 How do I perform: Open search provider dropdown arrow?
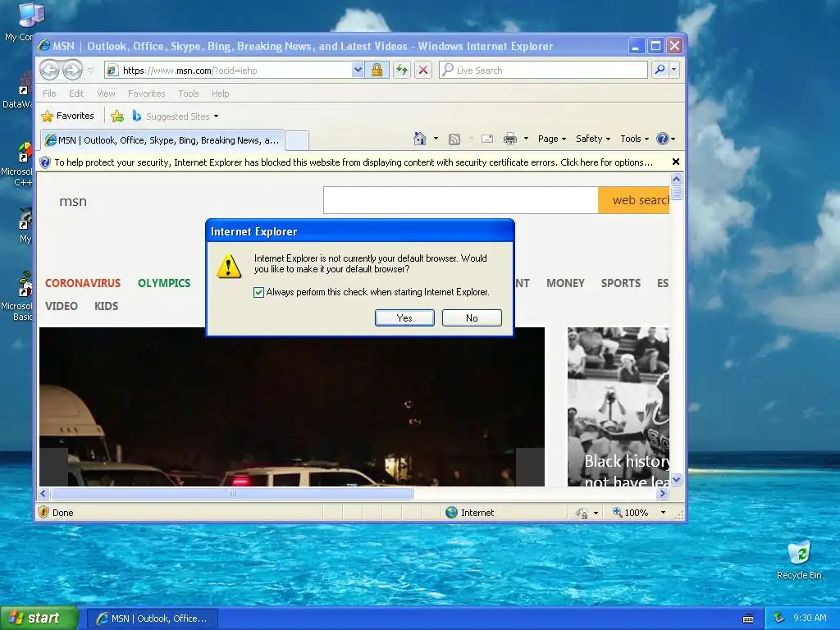click(674, 71)
